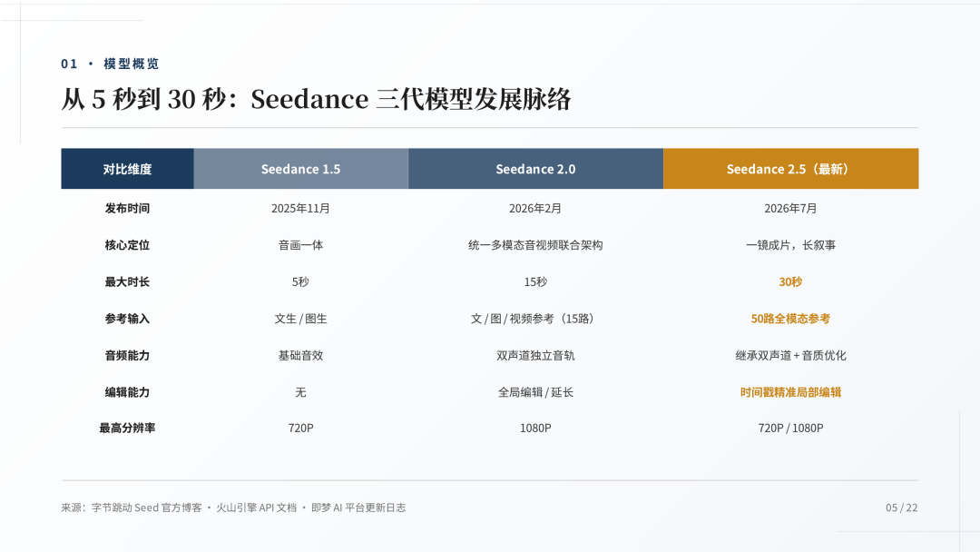Screen dimensions: 980x552
Task: Select the '2025年11月' cell
Action: coord(300,208)
